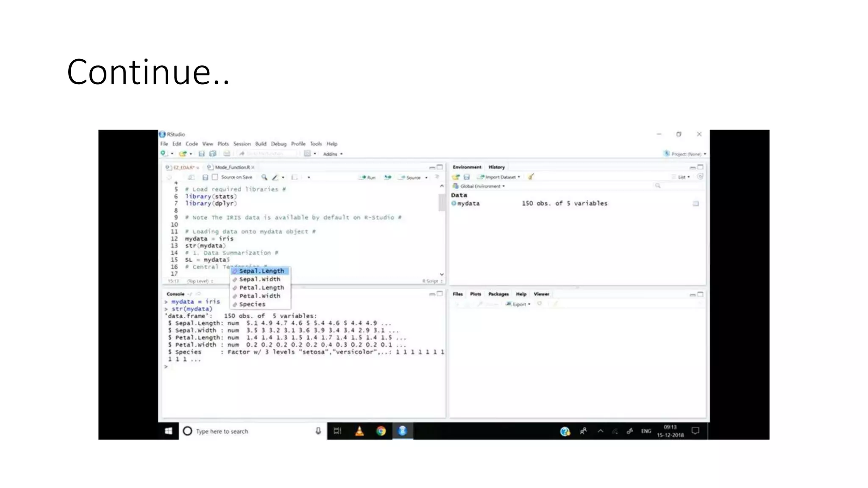Click the Source script button
This screenshot has height=488, width=868.
[410, 177]
